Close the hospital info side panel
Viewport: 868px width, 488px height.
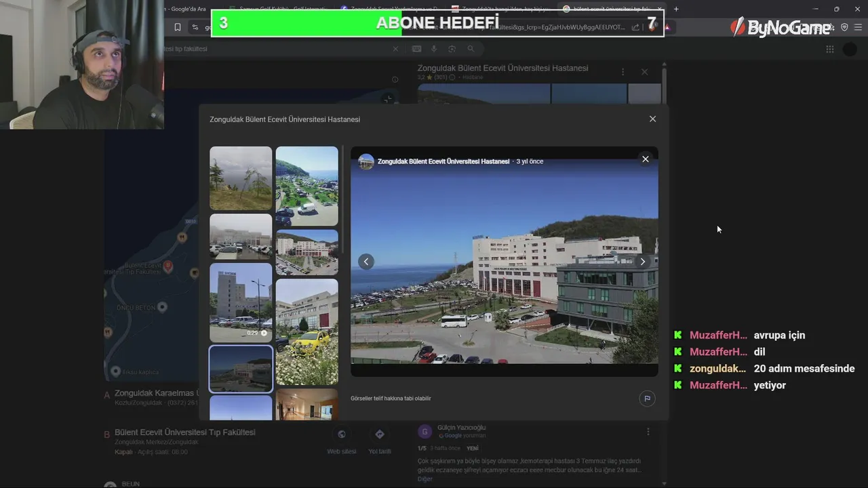644,72
